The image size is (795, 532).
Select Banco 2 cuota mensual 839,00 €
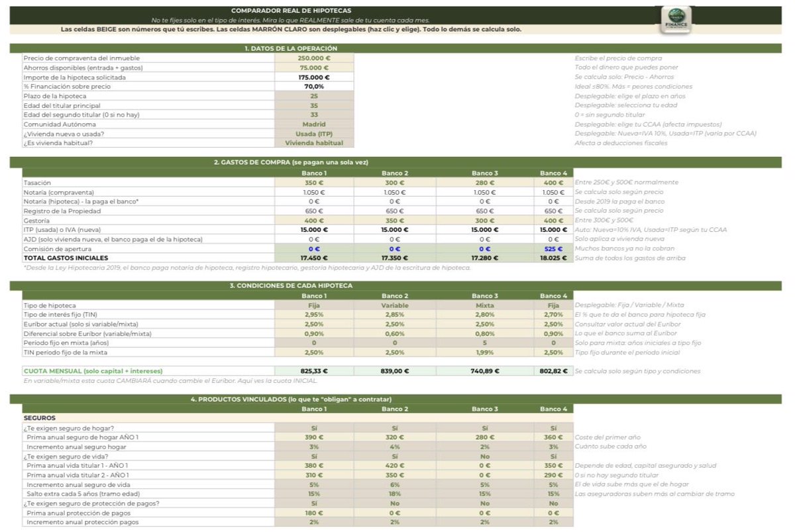pyautogui.click(x=395, y=371)
